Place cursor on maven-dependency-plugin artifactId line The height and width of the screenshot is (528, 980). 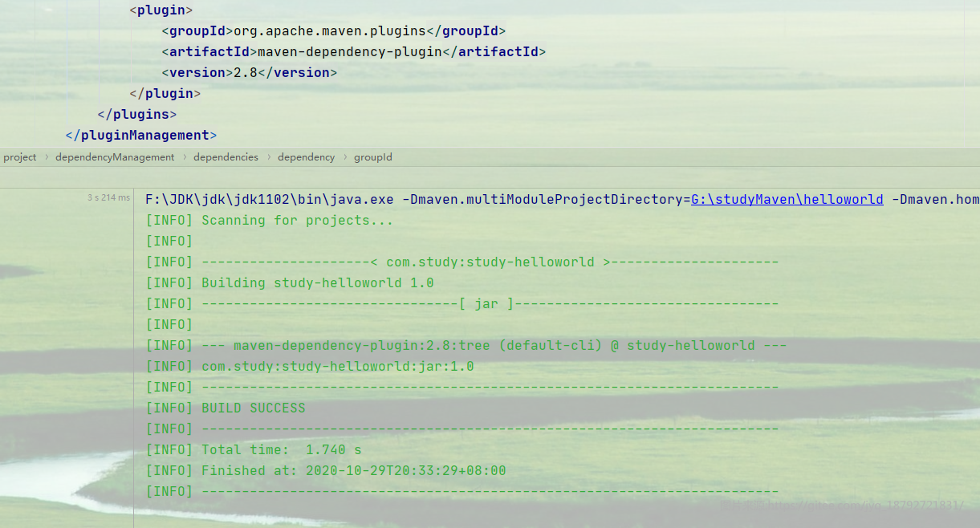point(354,52)
